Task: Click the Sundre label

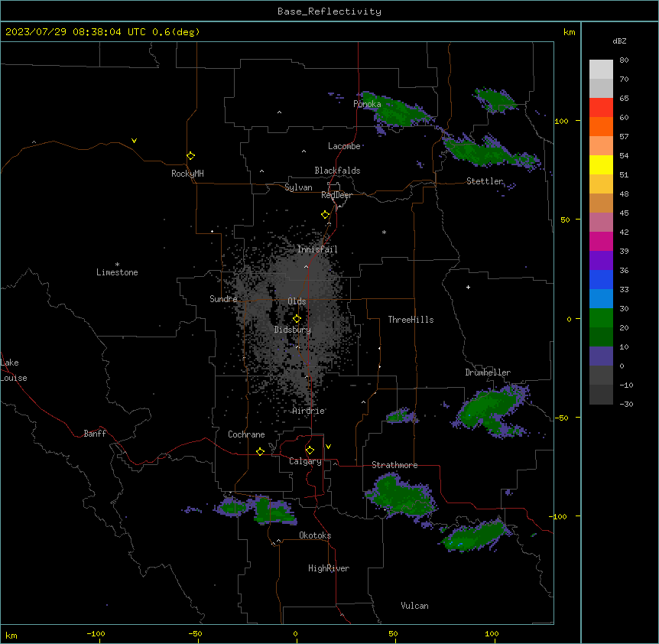Action: coord(223,299)
